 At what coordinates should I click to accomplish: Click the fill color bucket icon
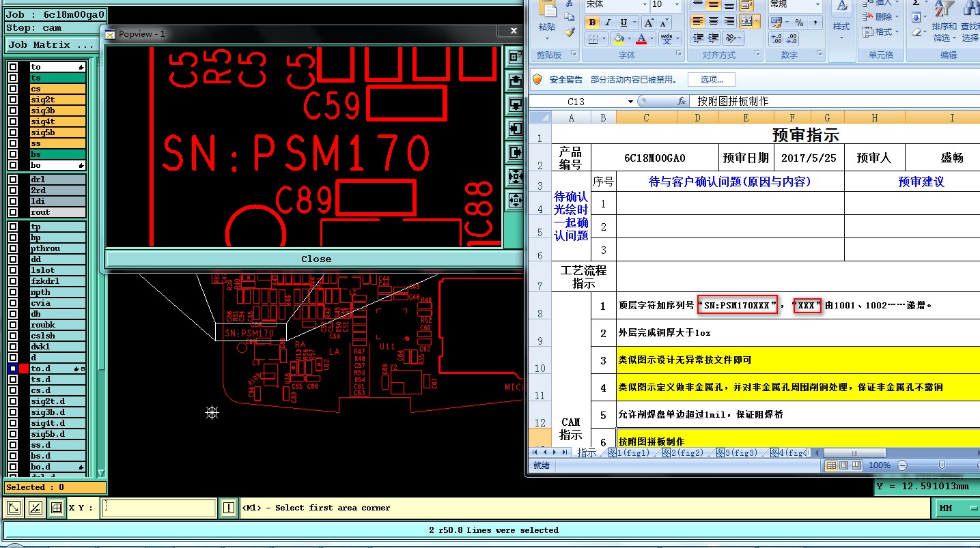point(619,39)
